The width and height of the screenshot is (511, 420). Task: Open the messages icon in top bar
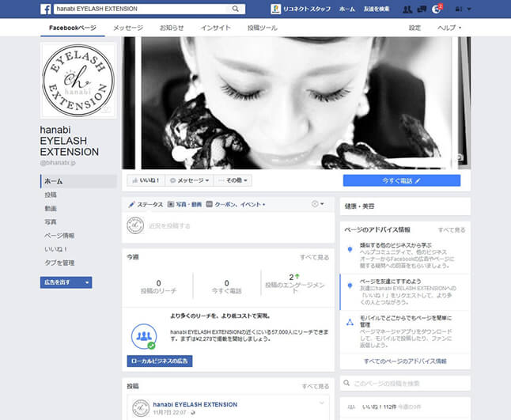click(x=421, y=9)
